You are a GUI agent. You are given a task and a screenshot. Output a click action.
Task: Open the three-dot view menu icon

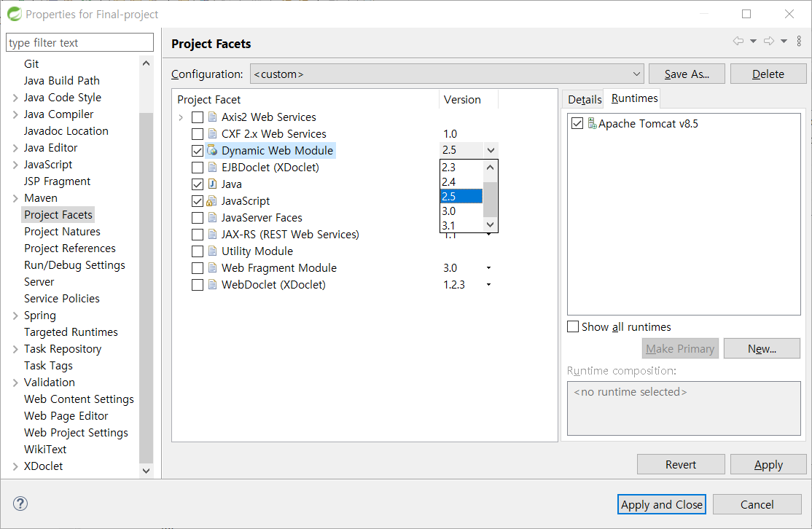tap(799, 41)
